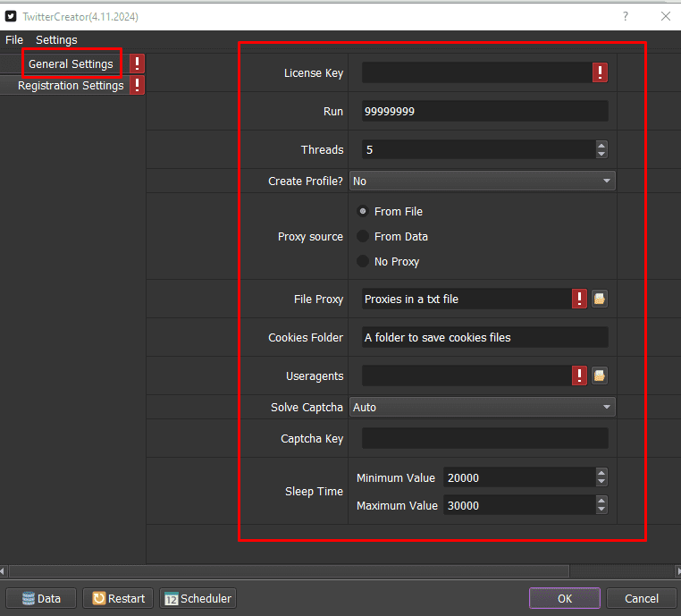Click the Useragents warning icon
The height and width of the screenshot is (616, 681).
[579, 376]
